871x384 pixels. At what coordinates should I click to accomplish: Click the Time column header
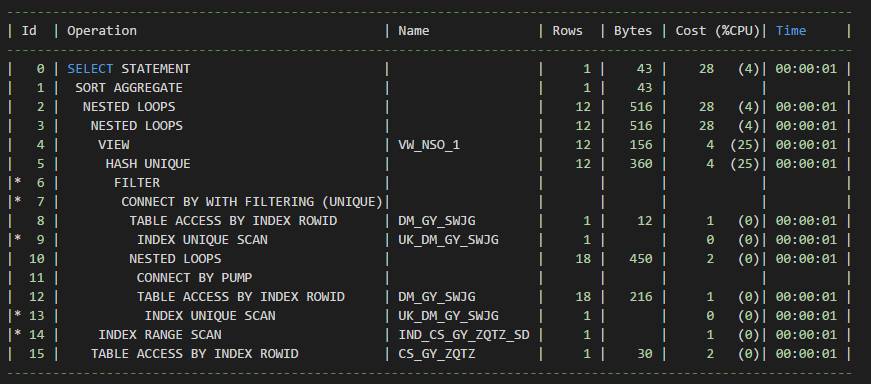[x=791, y=31]
